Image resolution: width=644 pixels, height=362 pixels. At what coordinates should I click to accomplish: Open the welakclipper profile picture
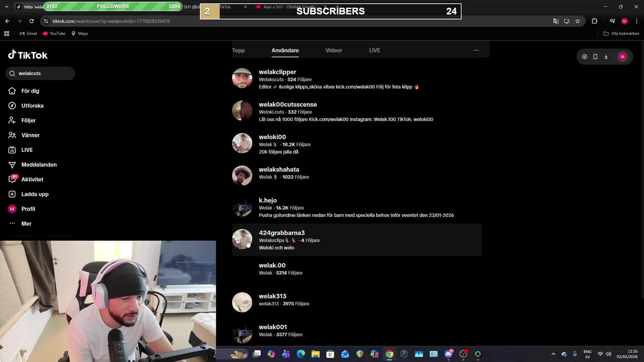tap(242, 78)
